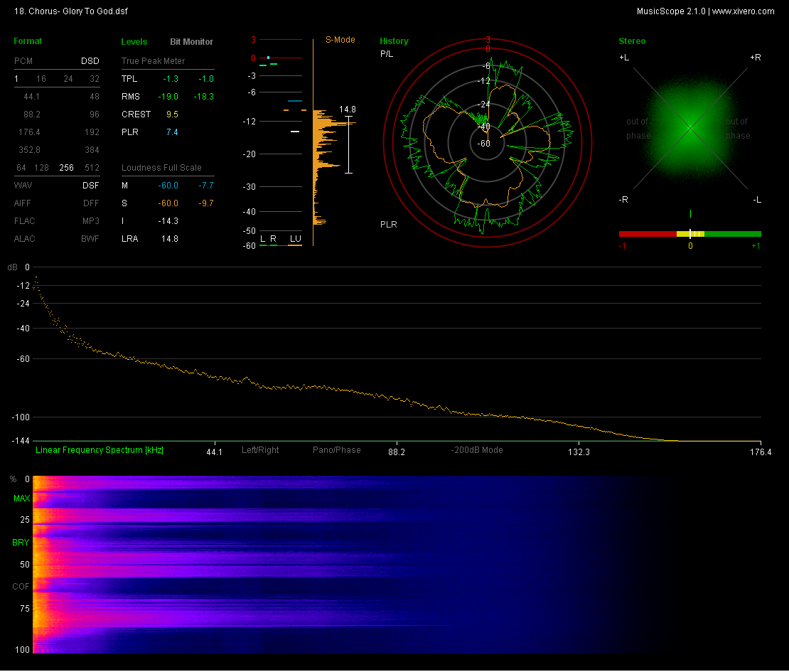Click the PLR label below the radar
The width and height of the screenshot is (789, 672).
[x=388, y=225]
